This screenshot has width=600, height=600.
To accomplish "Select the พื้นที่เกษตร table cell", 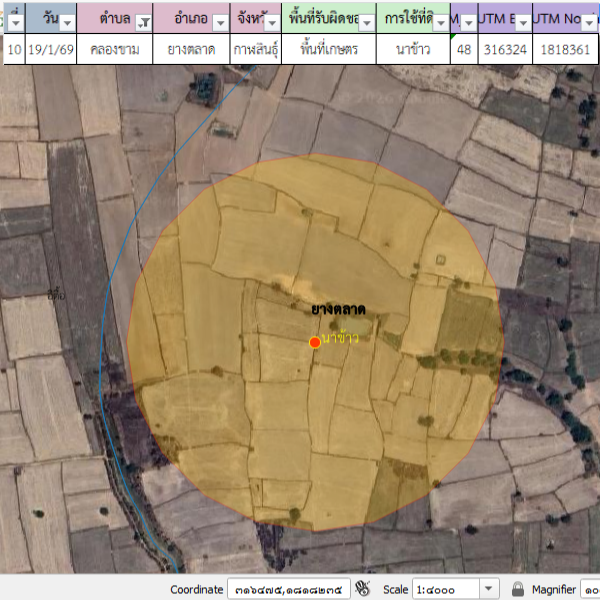I will 329,49.
